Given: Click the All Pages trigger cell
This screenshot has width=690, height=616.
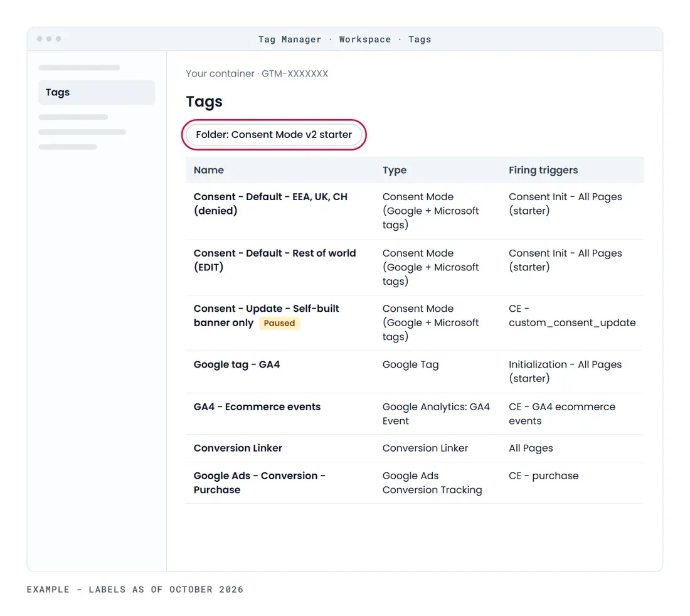Looking at the screenshot, I should pos(531,448).
